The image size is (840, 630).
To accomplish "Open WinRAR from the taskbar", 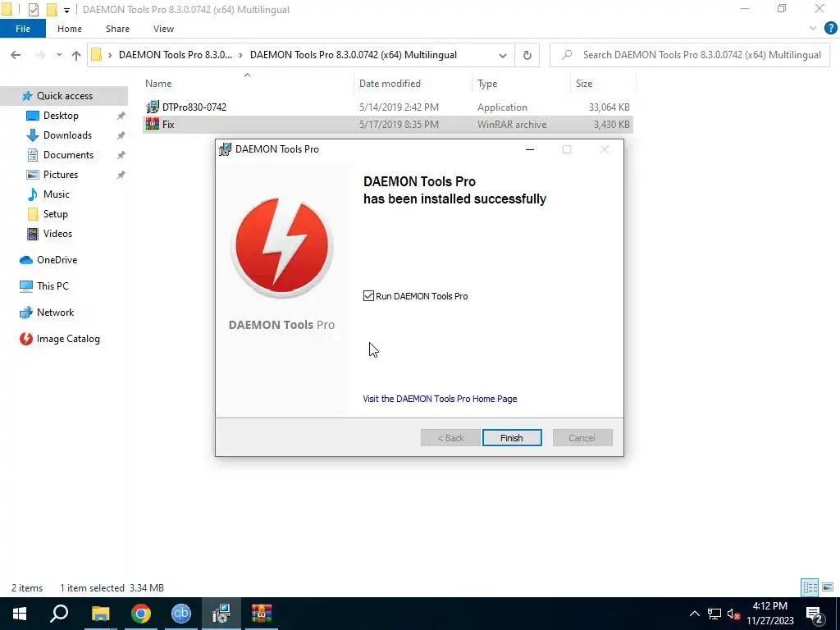I will [262, 614].
